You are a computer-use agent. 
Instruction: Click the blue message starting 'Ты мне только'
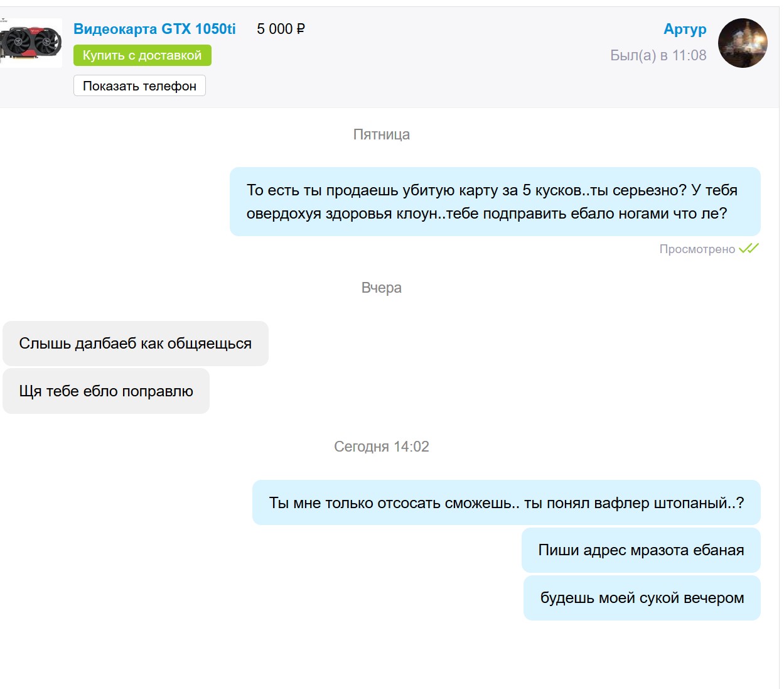[x=507, y=502]
